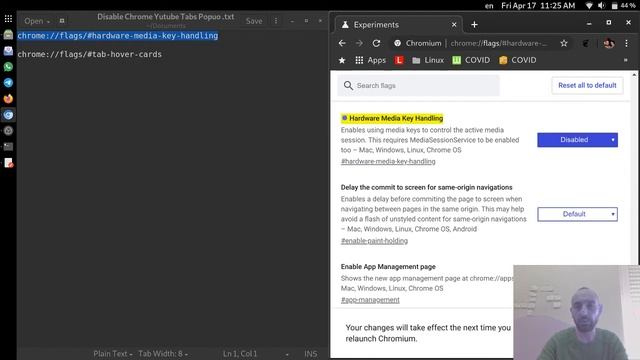Open the GNOME applications grid
Viewport: 640px width, 360px height.
[x=8, y=19]
